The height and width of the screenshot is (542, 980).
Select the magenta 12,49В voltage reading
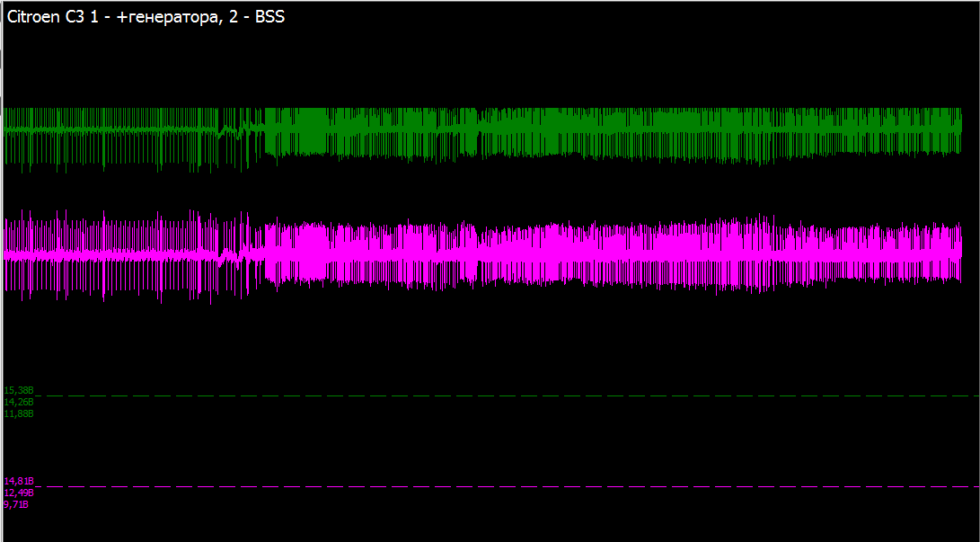[19, 493]
